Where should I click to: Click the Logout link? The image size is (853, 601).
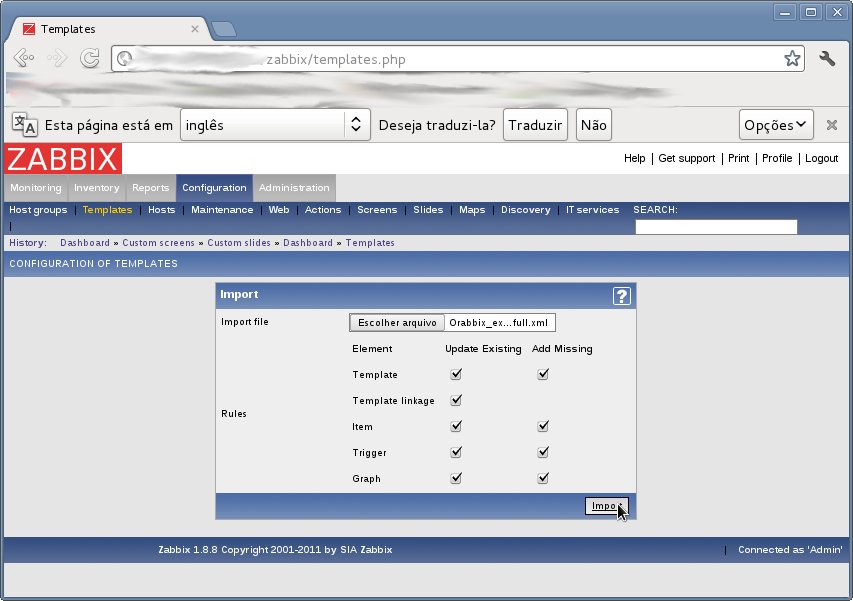click(821, 158)
